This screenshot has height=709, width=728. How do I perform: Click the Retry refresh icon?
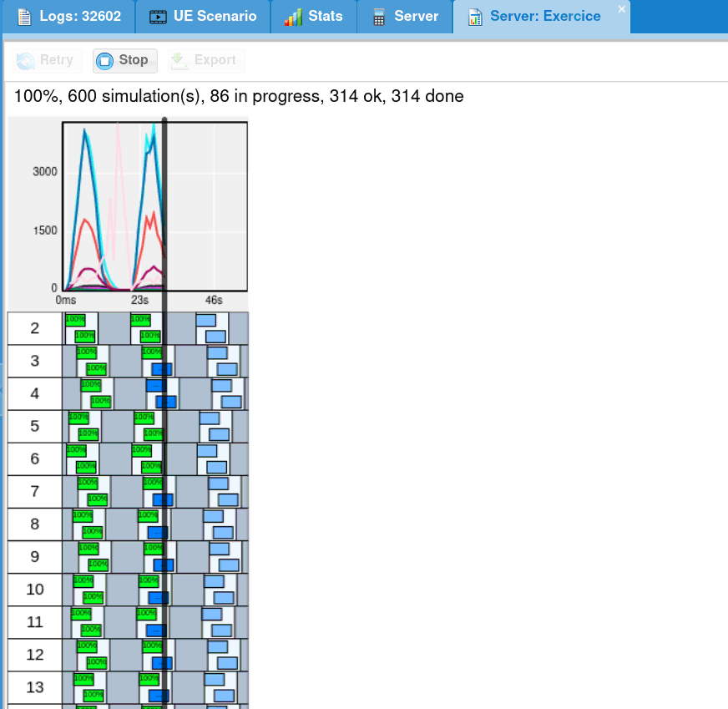26,60
